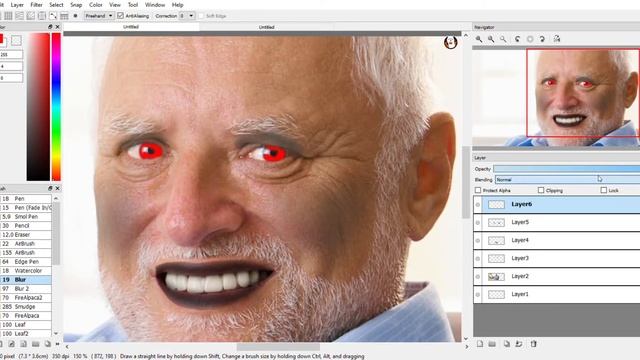Merge the layer down icon
640x360 pixels.
click(x=519, y=344)
